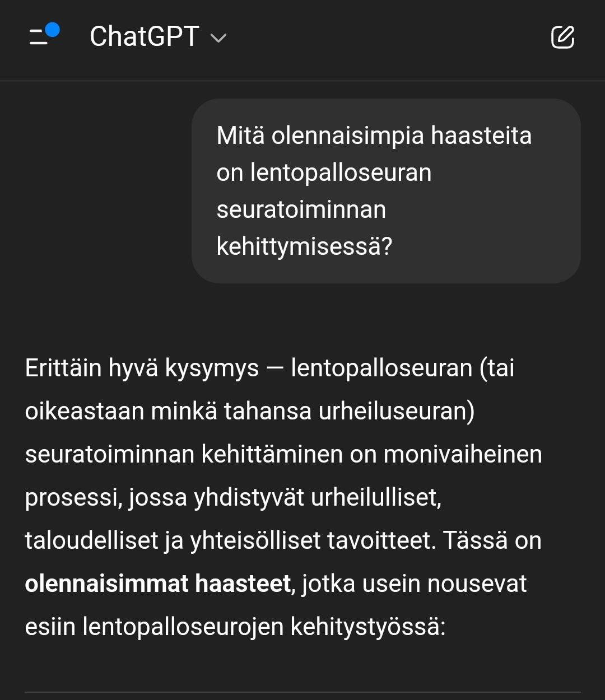
Task: Click "kehittymisessä?" in the user bubble
Action: (304, 246)
